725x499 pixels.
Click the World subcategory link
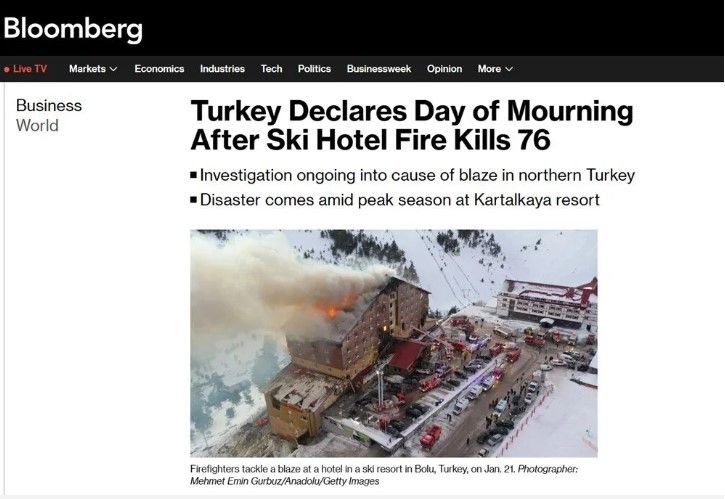pyautogui.click(x=37, y=125)
